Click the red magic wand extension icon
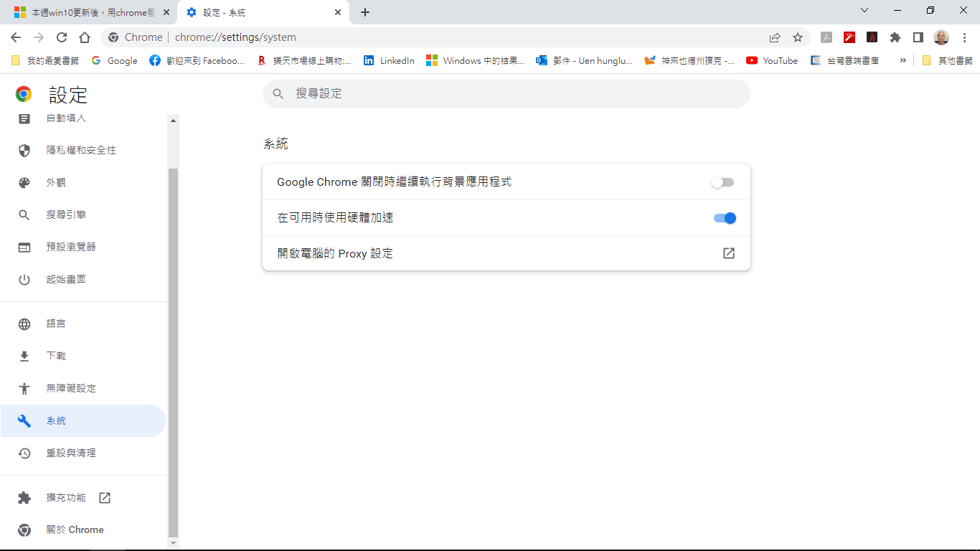The width and height of the screenshot is (980, 551). coord(849,37)
